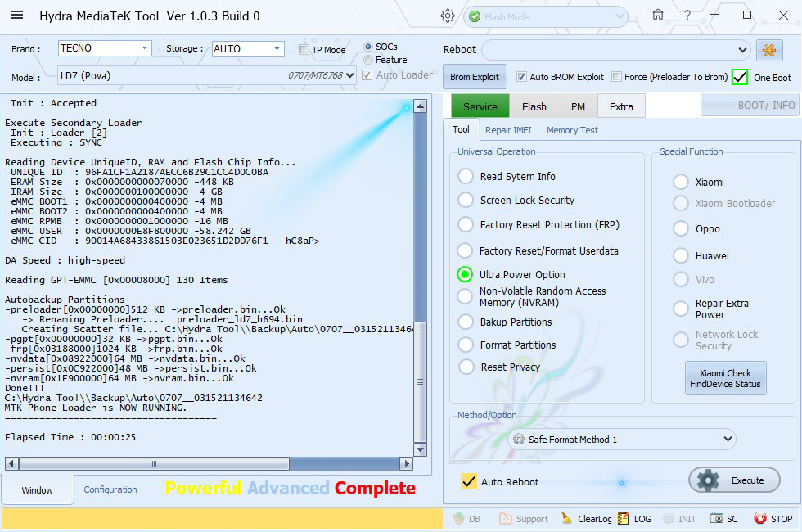Click the Execute button
802x532 pixels.
click(x=735, y=480)
